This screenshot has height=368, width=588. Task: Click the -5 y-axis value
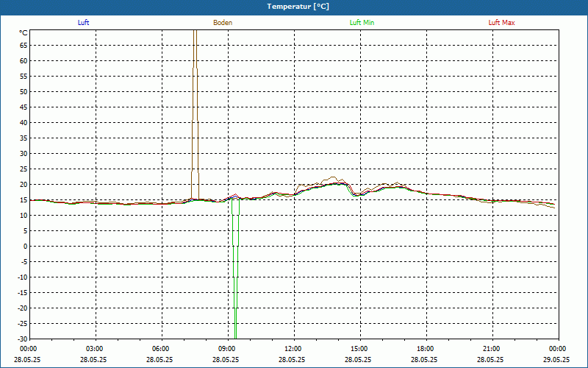pos(24,262)
